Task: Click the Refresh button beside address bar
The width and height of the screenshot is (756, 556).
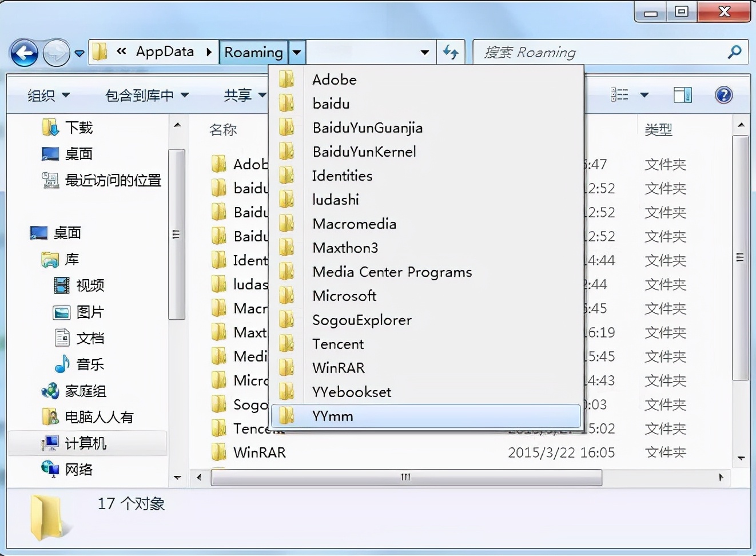Action: 451,52
